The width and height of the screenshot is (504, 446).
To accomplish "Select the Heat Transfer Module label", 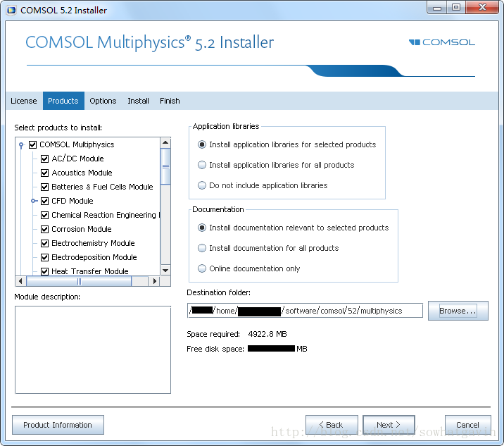I will (x=90, y=271).
